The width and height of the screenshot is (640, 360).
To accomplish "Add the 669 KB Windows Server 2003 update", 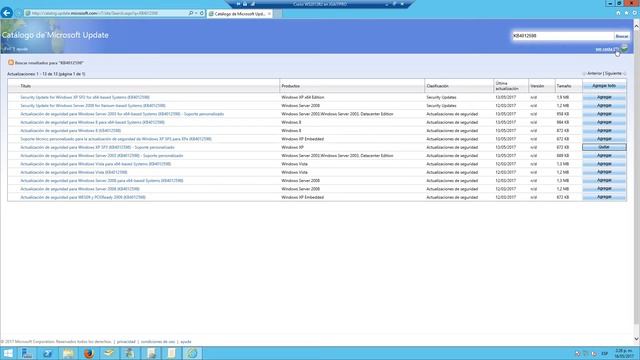I will pyautogui.click(x=604, y=156).
